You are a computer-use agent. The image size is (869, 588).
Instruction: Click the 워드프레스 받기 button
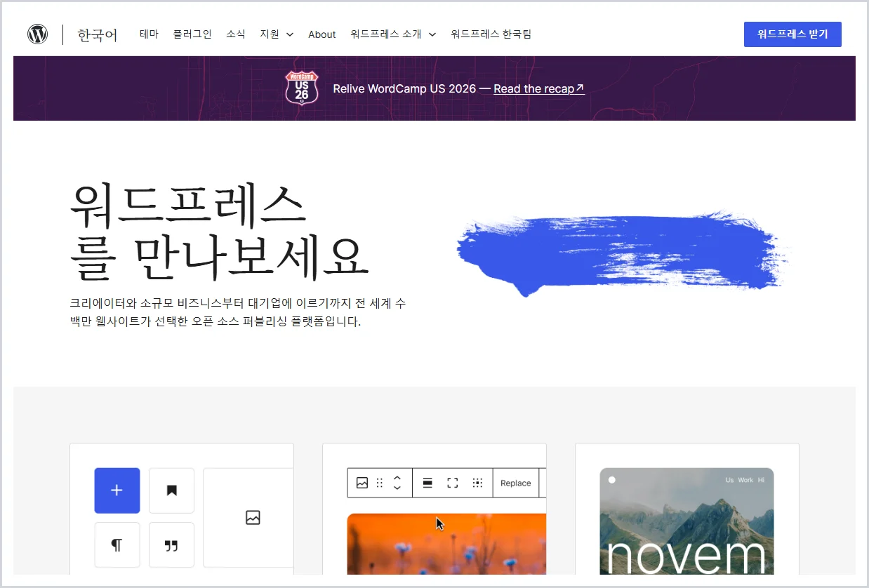(x=792, y=34)
